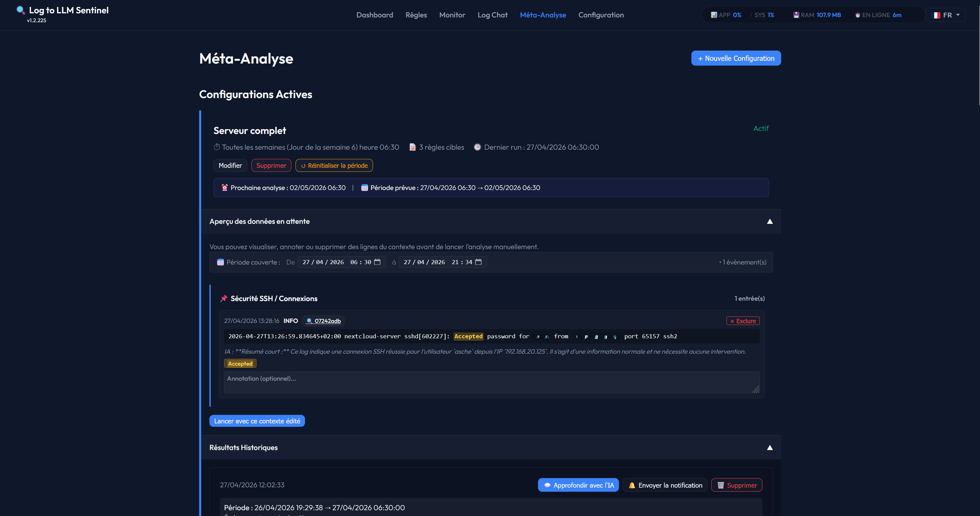
Task: Click the stopwatch icon beside weekly schedule
Action: (x=217, y=147)
